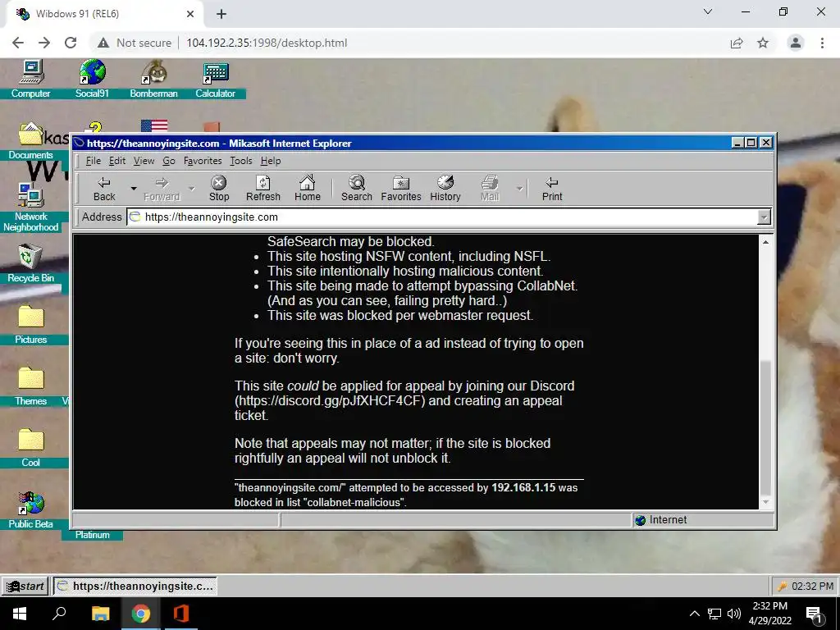Launch the Bomberman desktop shortcut
The height and width of the screenshot is (630, 840).
click(153, 80)
